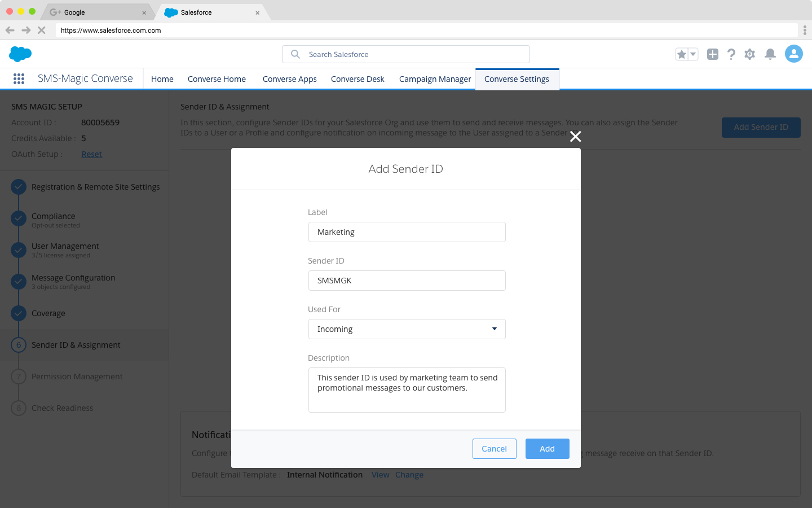Click the Add Sender ID page button

(x=761, y=128)
